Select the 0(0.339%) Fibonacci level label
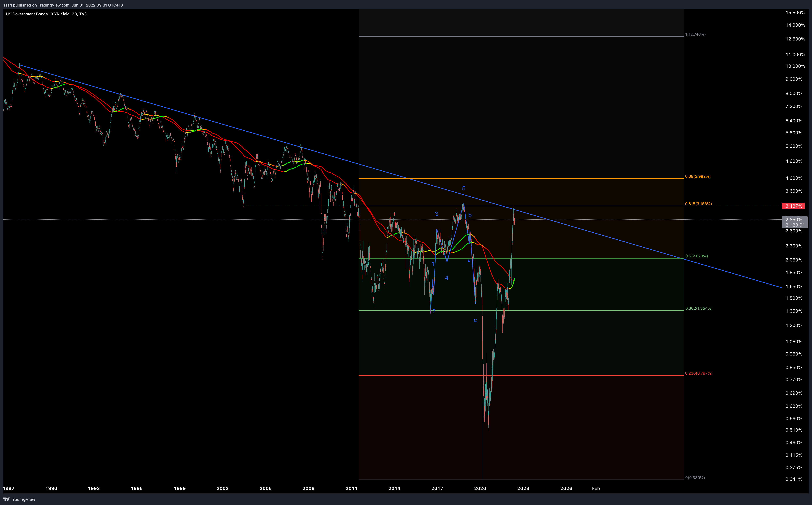The height and width of the screenshot is (505, 812). 695,478
